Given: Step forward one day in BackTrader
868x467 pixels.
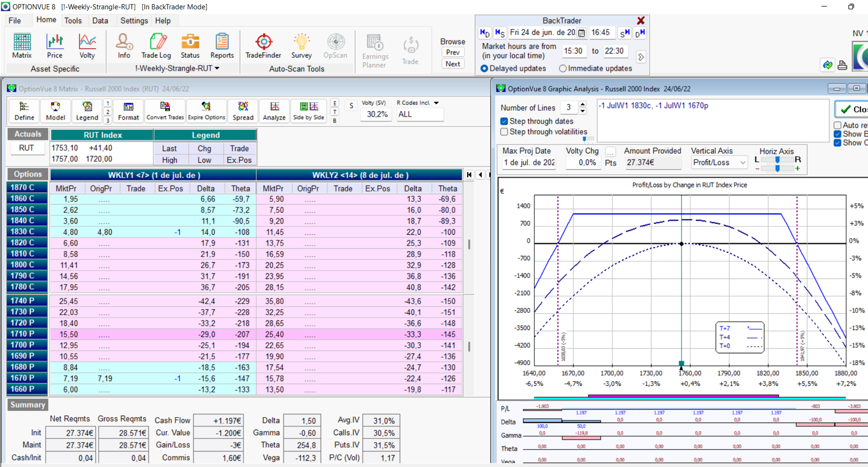Looking at the screenshot, I should click(640, 33).
